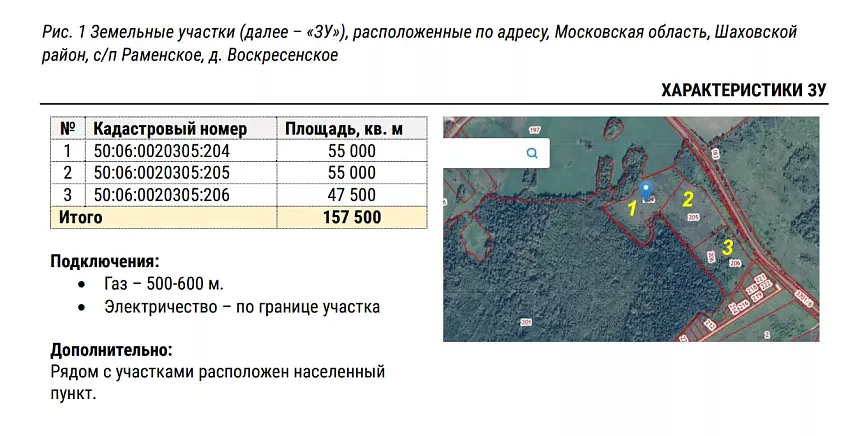860x436 pixels.
Task: Click the map label 197
Action: coord(535,130)
